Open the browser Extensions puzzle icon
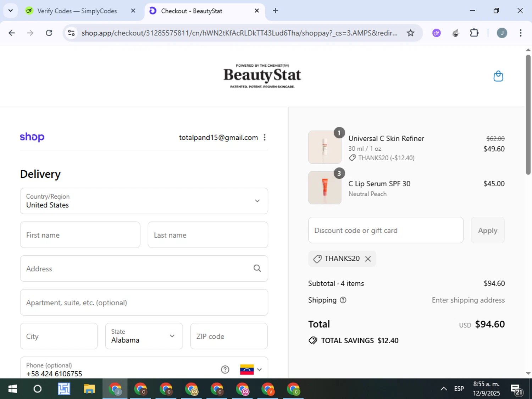The width and height of the screenshot is (532, 399). 474,33
